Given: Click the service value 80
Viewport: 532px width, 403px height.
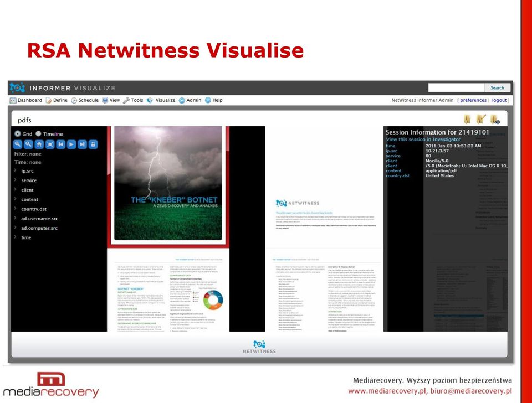Looking at the screenshot, I should [x=428, y=156].
